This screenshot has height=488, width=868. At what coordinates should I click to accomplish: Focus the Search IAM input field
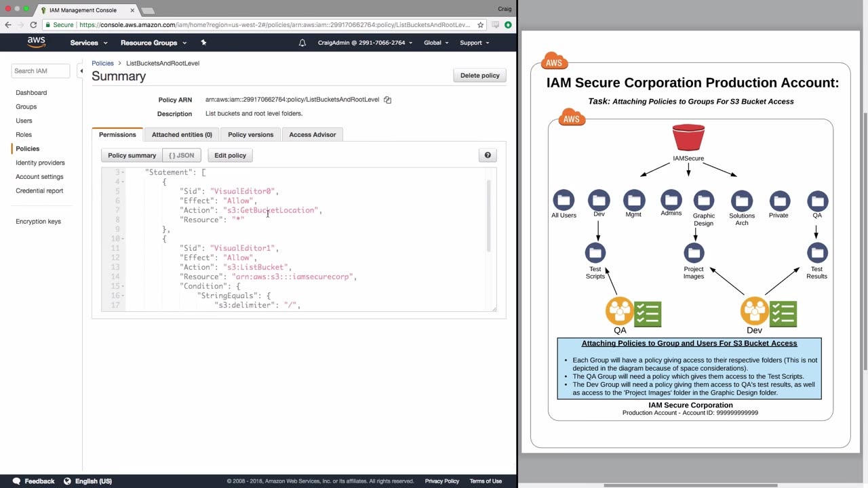coord(41,70)
